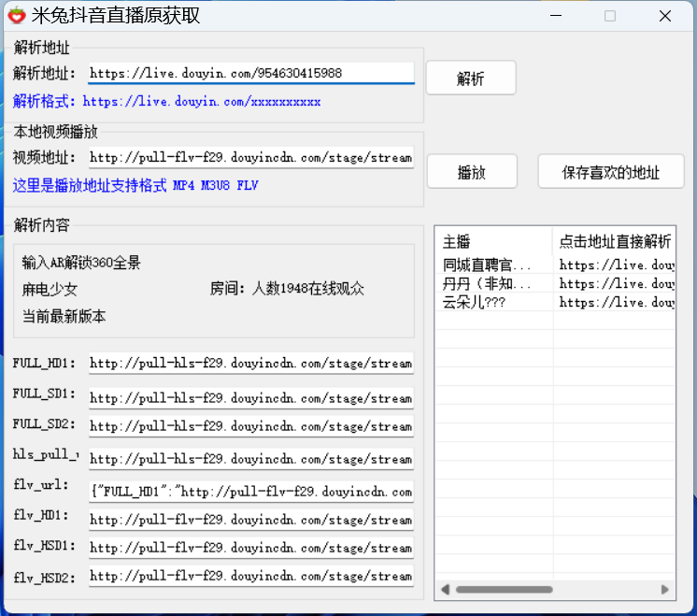Click the horizontal scrollbar thumb in list

click(505, 589)
